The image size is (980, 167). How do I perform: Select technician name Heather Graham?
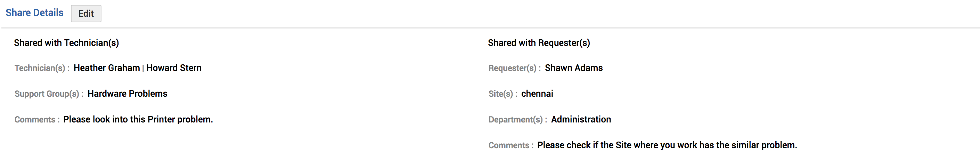point(107,68)
